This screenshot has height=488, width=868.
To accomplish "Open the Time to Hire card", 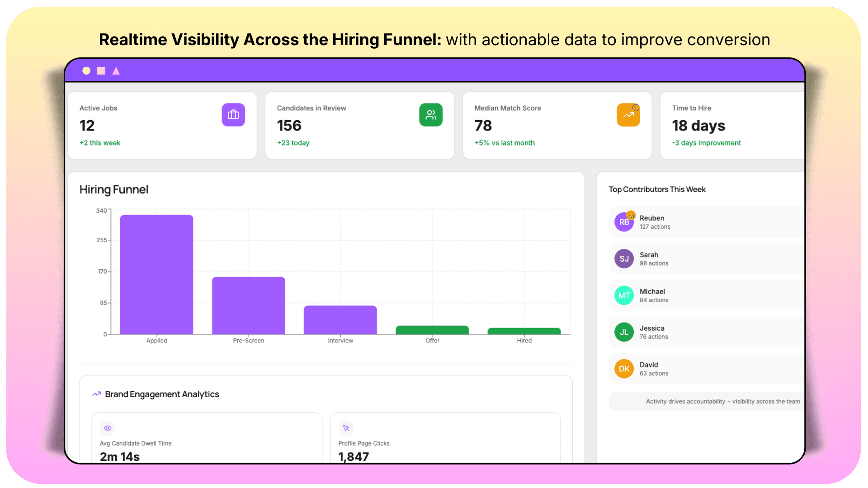I will coord(732,125).
